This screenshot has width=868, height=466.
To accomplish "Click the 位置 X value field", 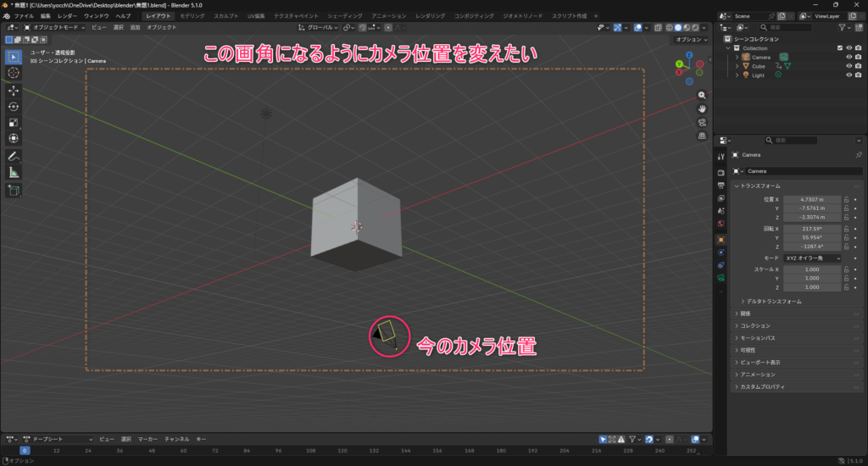I will point(810,199).
